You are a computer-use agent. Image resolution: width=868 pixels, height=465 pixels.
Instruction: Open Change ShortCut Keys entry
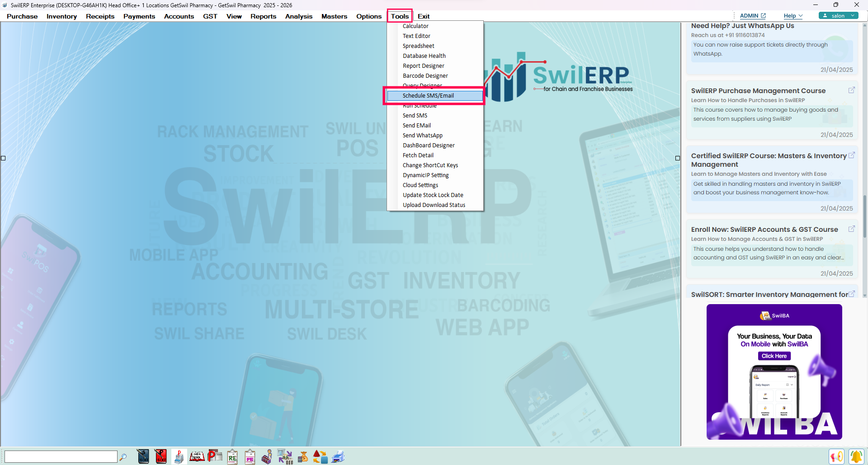coord(435,165)
